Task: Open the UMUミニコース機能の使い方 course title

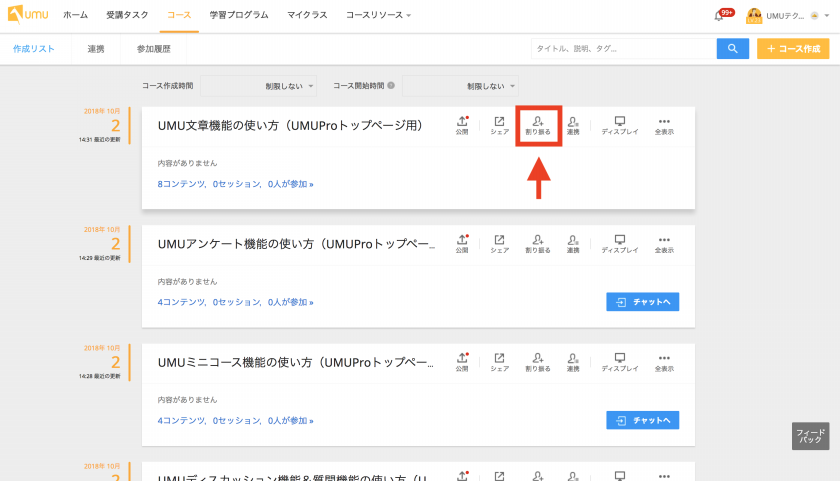Action: point(295,362)
